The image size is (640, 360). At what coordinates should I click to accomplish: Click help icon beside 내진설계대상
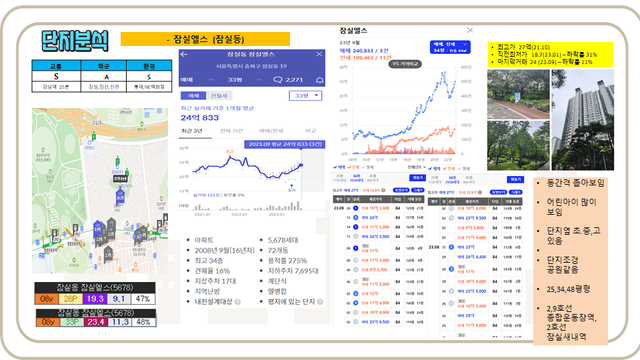238,302
